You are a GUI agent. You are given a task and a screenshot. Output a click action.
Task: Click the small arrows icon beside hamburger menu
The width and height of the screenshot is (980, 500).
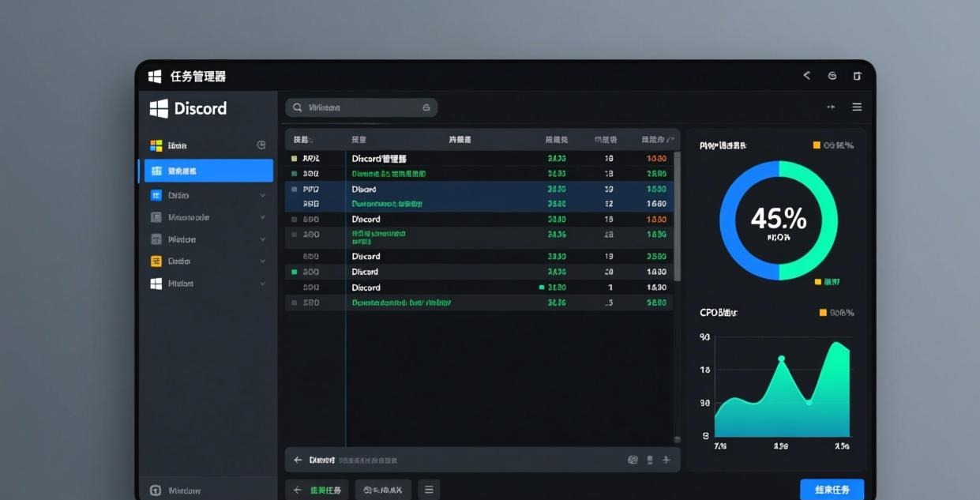(831, 107)
